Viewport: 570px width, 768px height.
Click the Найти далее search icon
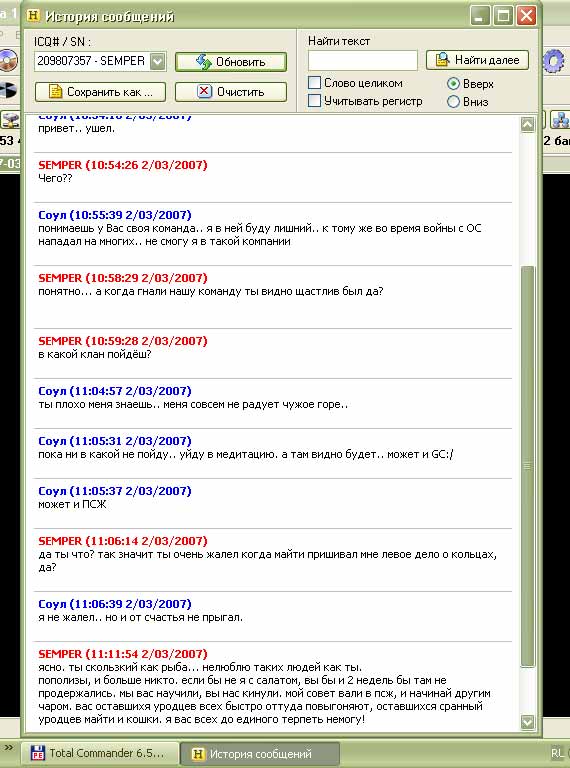click(x=442, y=60)
